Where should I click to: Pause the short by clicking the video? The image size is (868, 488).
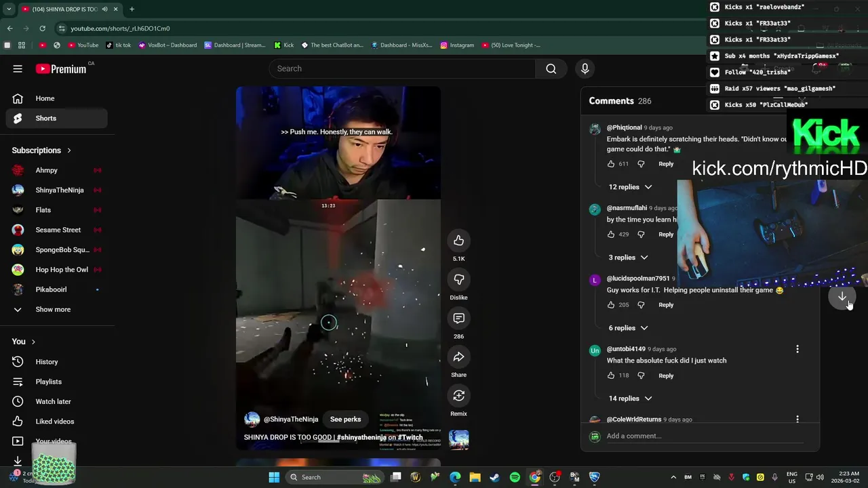(338, 268)
